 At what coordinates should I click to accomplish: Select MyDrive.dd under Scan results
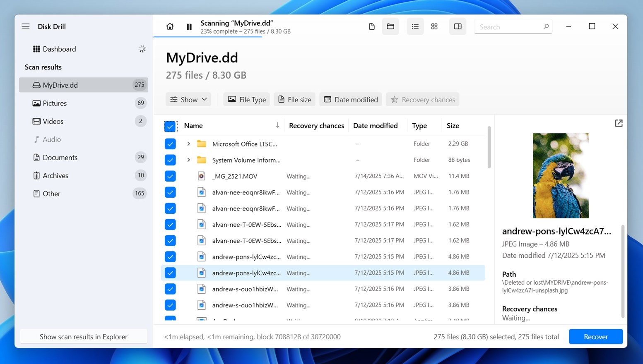(x=84, y=85)
